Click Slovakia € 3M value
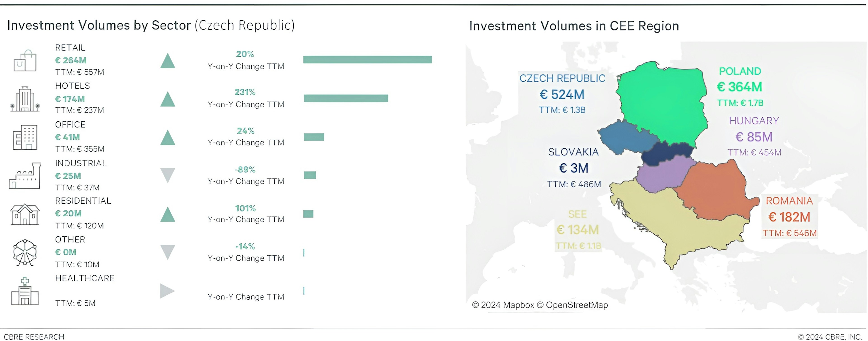 (x=573, y=168)
